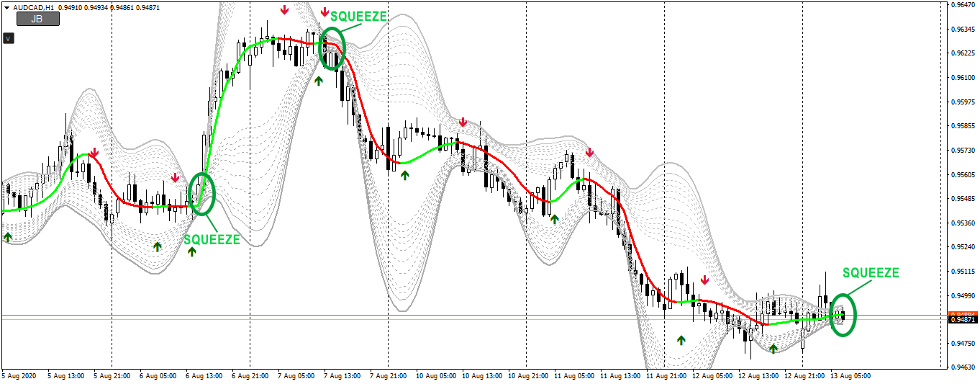Select the AUDCAD,H1 chart title
Viewport: 980px width, 384px height.
click(35, 6)
